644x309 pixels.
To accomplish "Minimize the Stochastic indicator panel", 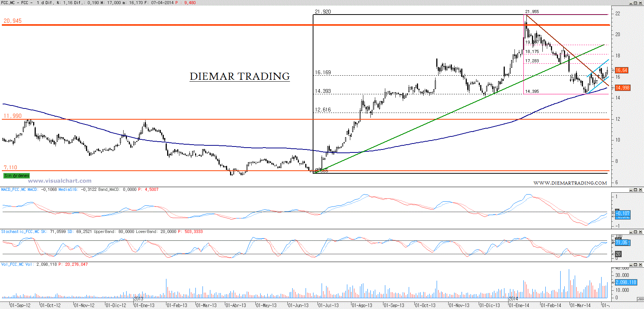I will pyautogui.click(x=631, y=232).
